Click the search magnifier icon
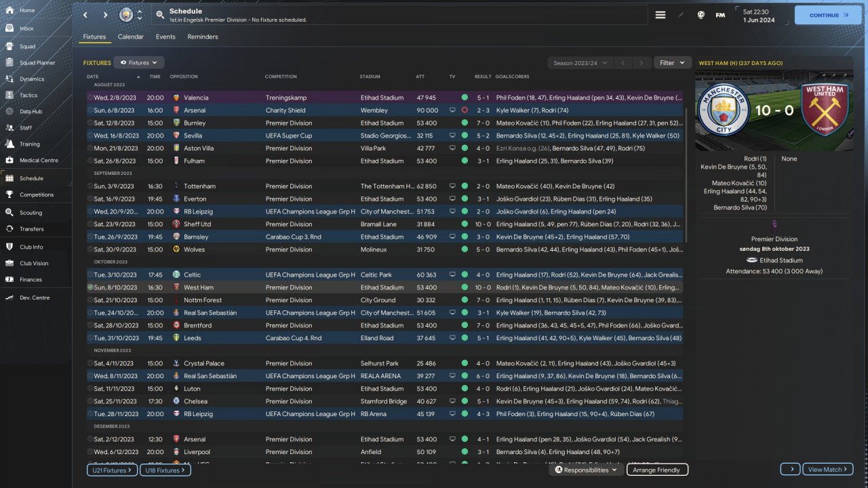The image size is (868, 488). pos(159,14)
